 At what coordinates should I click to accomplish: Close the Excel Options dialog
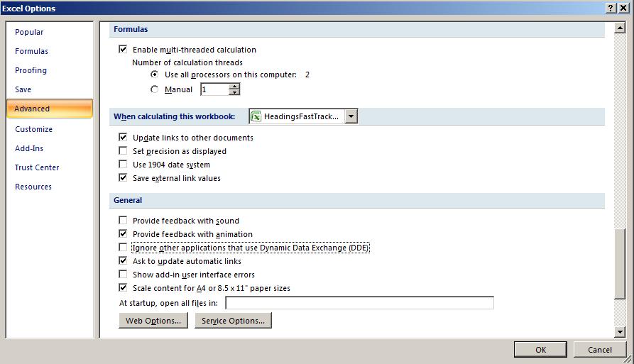623,8
